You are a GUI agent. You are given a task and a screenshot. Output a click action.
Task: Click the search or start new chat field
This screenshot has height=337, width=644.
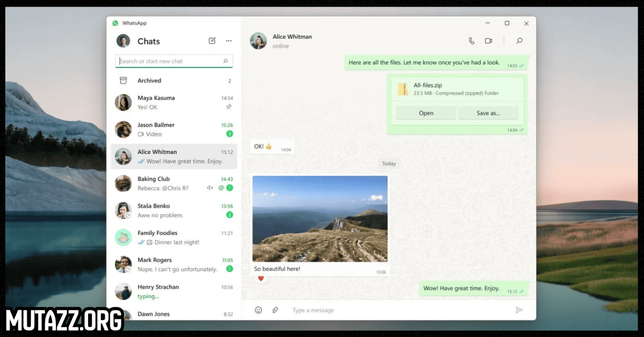point(171,61)
